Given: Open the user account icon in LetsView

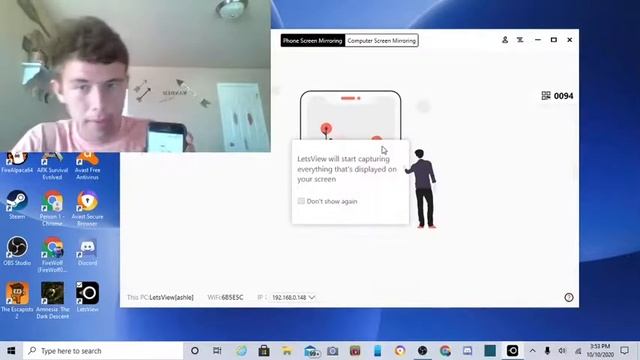Looking at the screenshot, I should tap(505, 40).
